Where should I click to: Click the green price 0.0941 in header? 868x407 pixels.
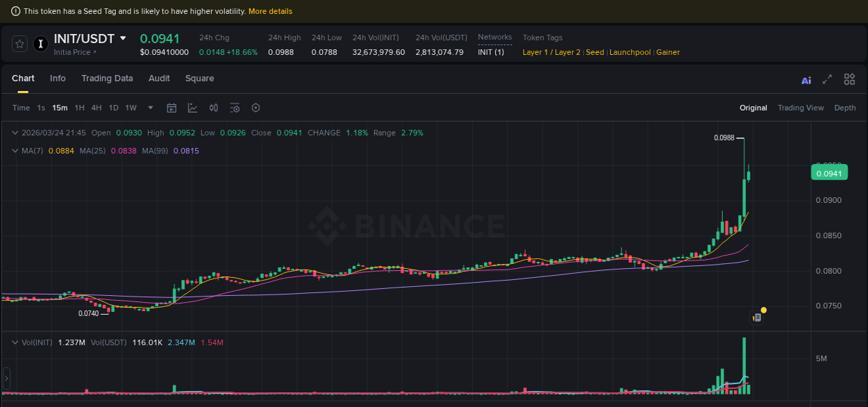coord(160,38)
